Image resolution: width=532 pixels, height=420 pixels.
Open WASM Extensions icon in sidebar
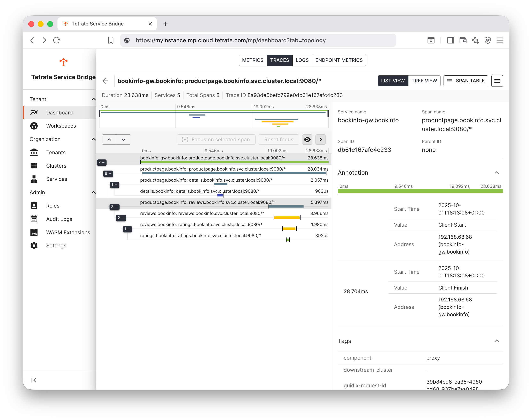[34, 232]
